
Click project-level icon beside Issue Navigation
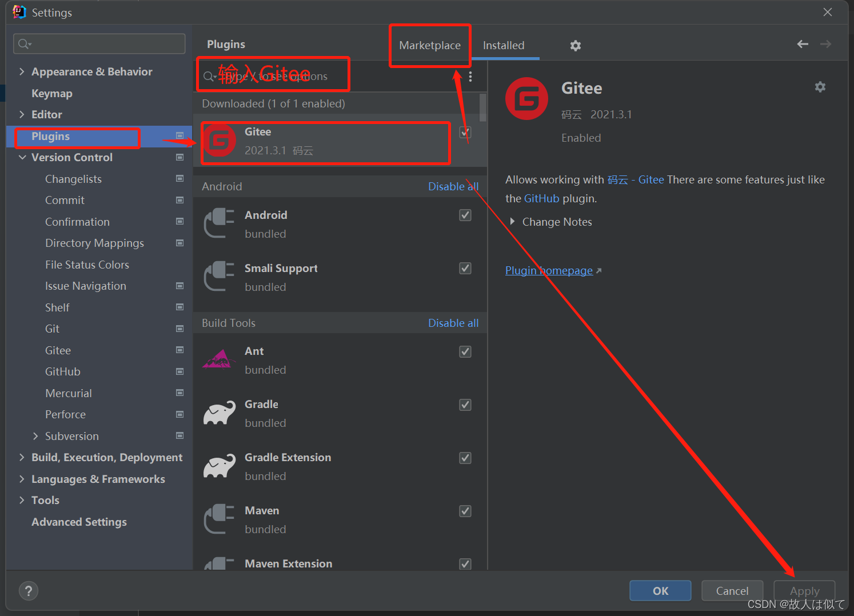tap(180, 286)
